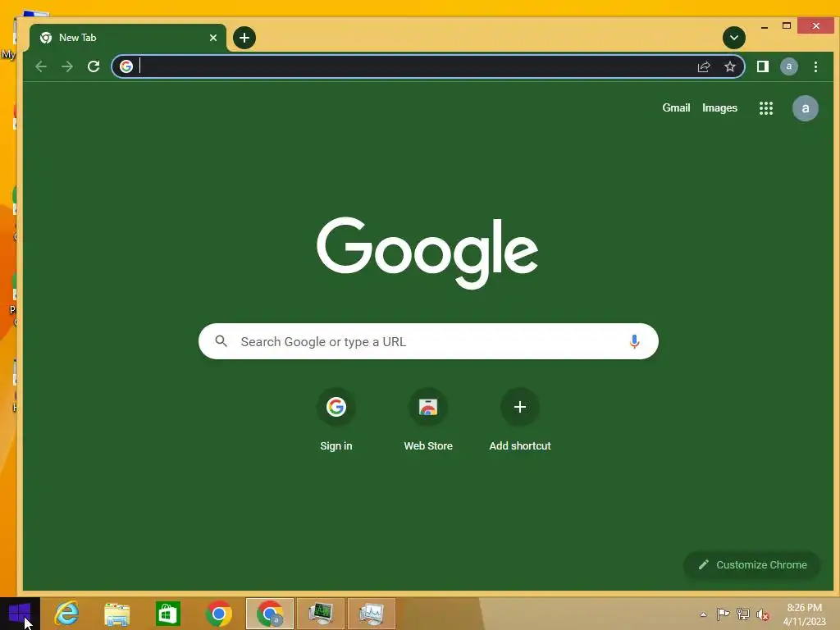Click Customize Chrome button
Screen dimensions: 840x630
pos(752,564)
